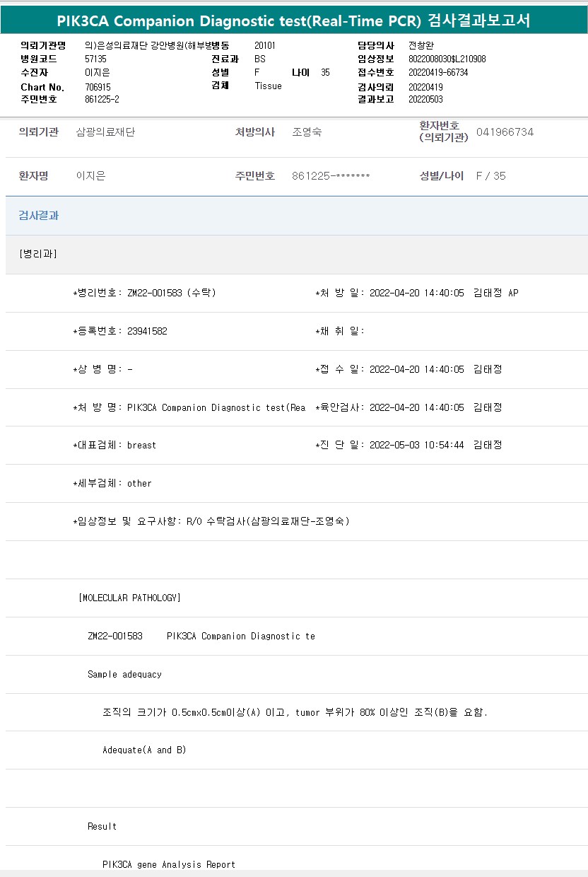Click the 병원코드 value 57135
The height and width of the screenshot is (877, 588).
coord(95,59)
